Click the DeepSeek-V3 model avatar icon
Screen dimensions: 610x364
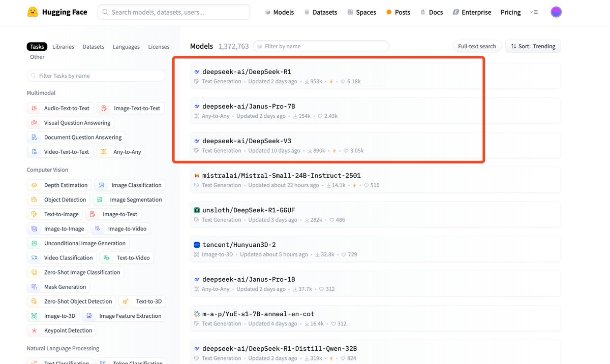197,141
